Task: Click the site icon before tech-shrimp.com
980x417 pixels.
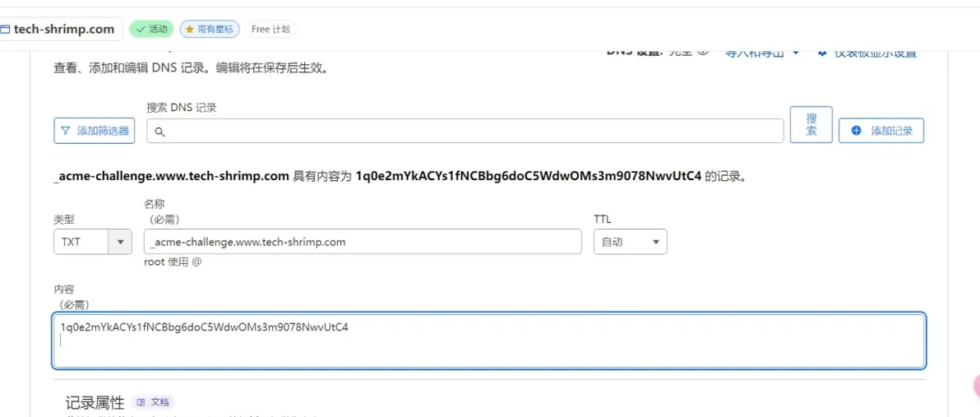Action: tap(5, 29)
